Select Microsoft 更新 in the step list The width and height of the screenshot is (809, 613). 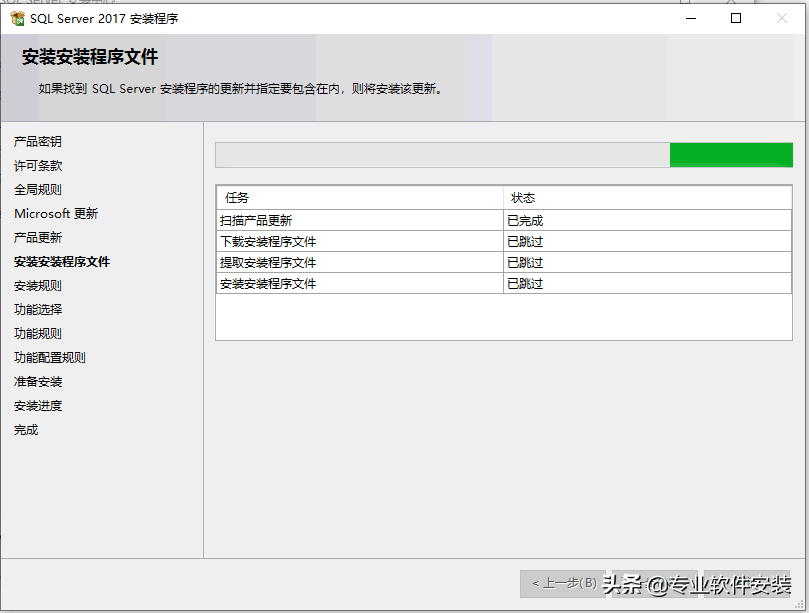pyautogui.click(x=56, y=214)
